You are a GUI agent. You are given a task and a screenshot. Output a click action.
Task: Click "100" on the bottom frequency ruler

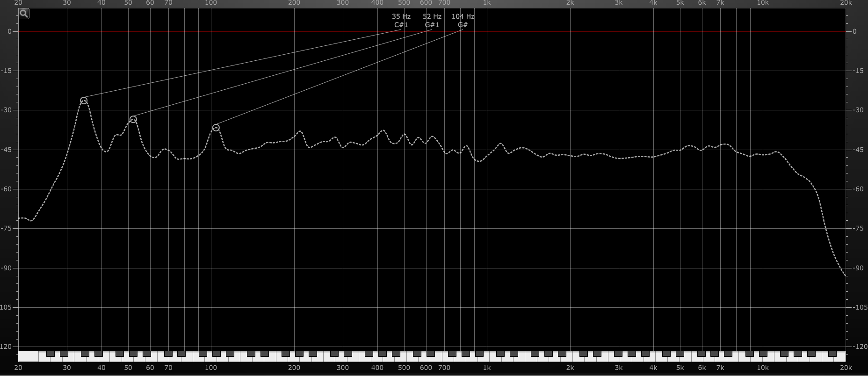click(x=211, y=368)
